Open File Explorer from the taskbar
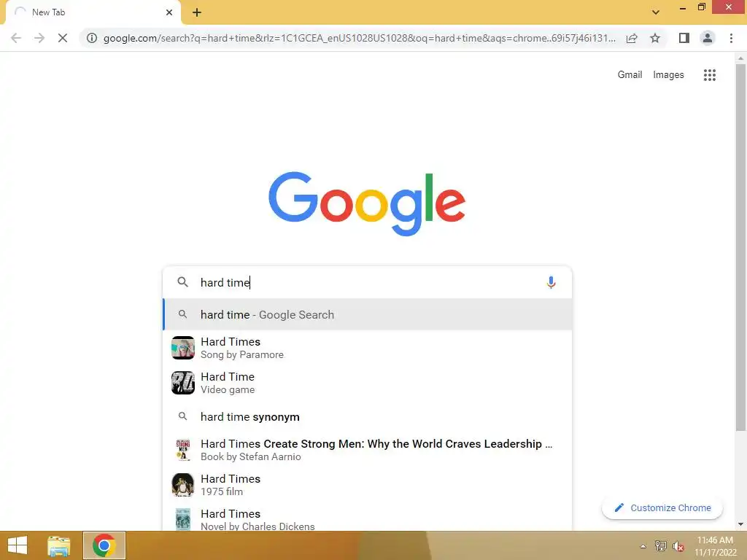 pyautogui.click(x=59, y=545)
